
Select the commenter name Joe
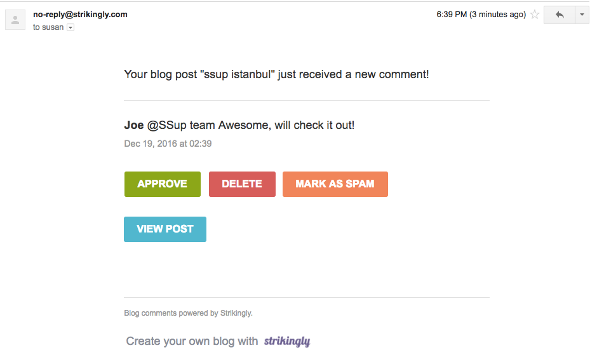134,125
